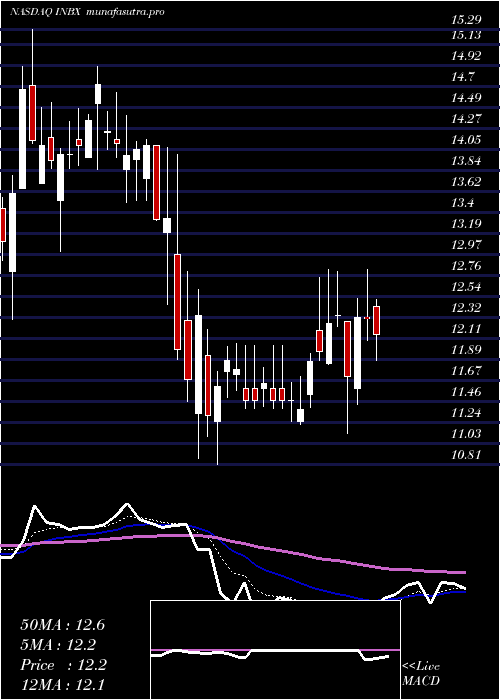500x700 pixels.
Task: Select the 11.24 price level label
Action: (x=466, y=413)
